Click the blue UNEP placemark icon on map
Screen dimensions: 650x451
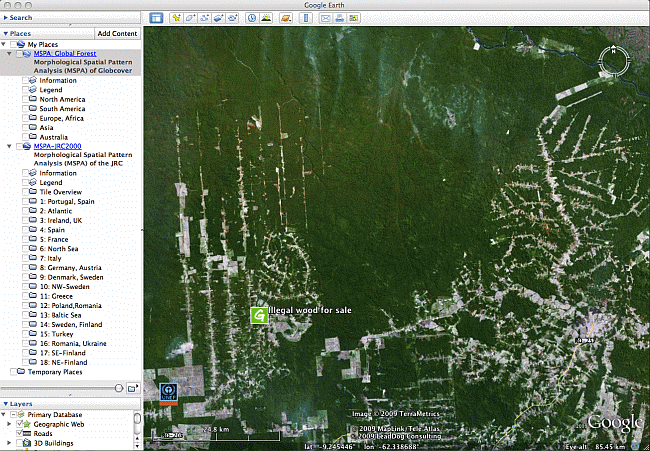point(169,393)
